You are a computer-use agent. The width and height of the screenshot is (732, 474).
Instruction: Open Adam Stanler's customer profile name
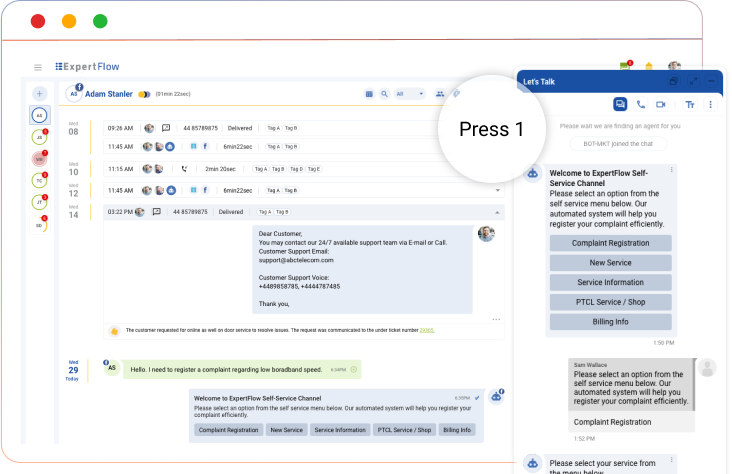109,94
